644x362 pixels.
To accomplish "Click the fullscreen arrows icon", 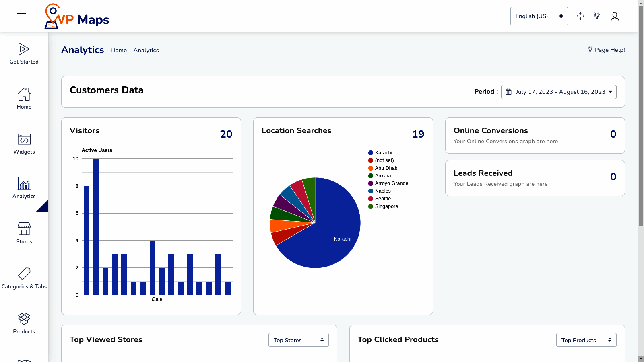I will [x=580, y=16].
